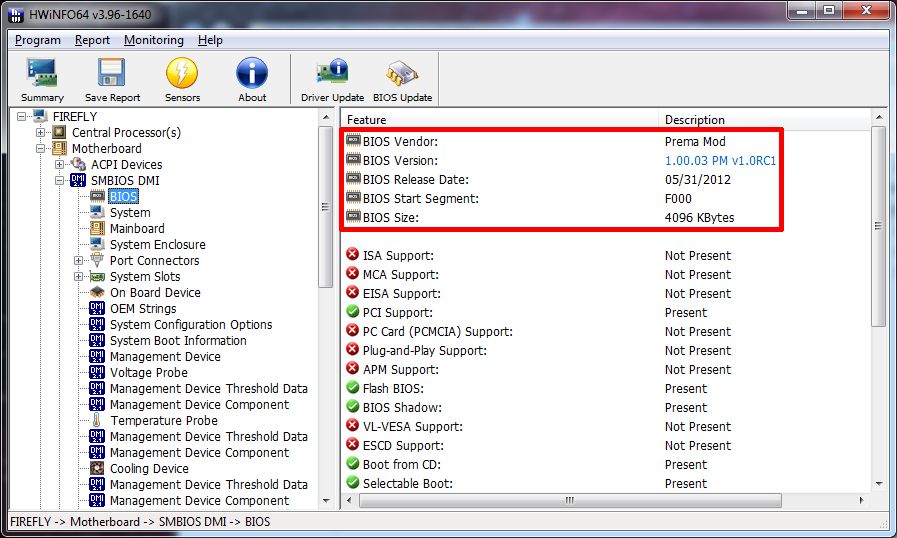Click the red X beside ISA Support

[353, 255]
